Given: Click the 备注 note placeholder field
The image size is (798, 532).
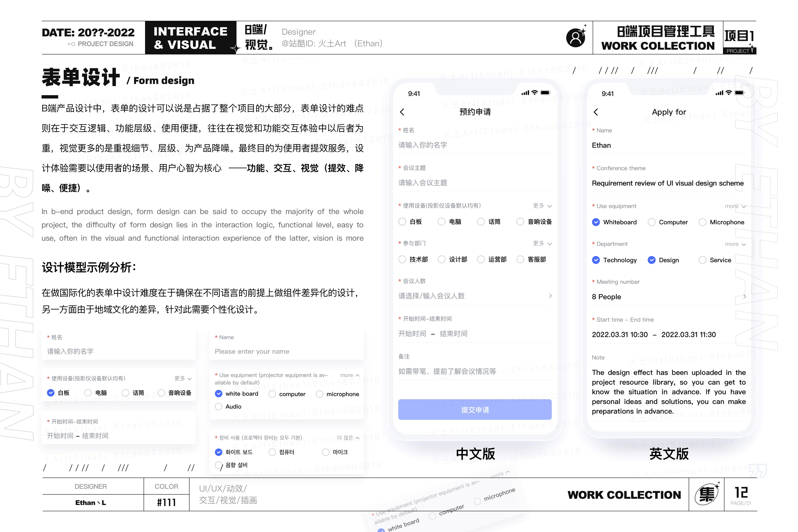Looking at the screenshot, I should (475, 372).
